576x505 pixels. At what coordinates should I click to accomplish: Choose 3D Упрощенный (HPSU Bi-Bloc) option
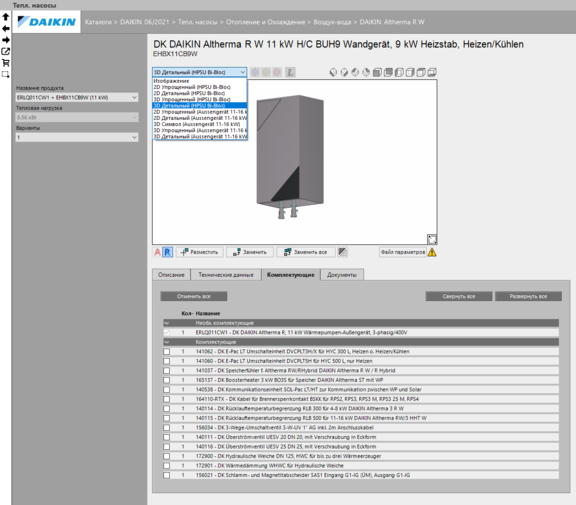pyautogui.click(x=200, y=100)
